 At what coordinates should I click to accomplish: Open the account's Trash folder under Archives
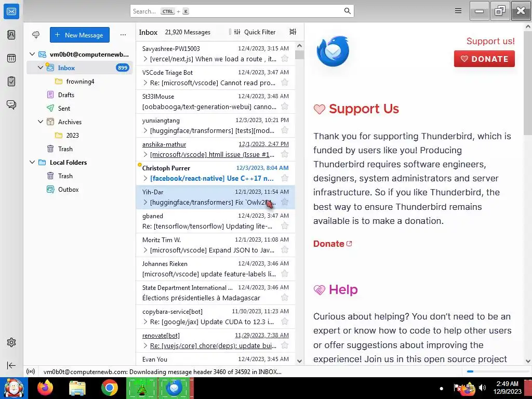[79, 149]
